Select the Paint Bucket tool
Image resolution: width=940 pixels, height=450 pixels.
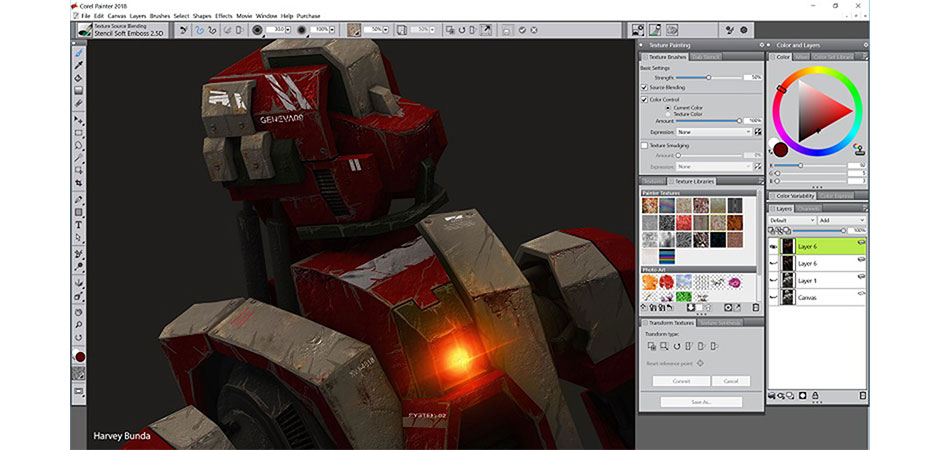coord(79,78)
